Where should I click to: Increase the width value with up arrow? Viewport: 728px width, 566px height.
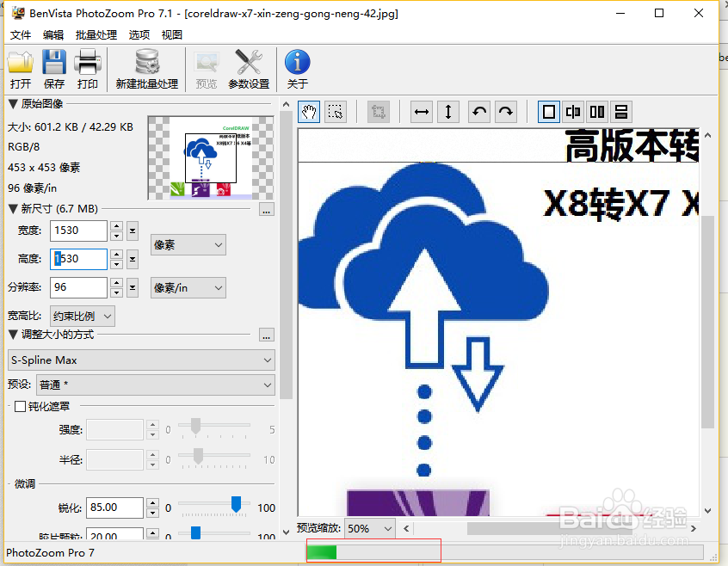coord(116,226)
